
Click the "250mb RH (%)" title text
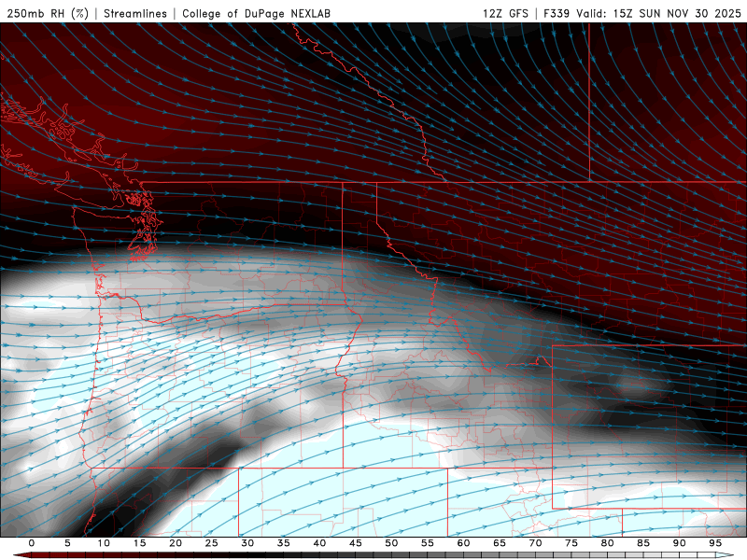tap(48, 13)
